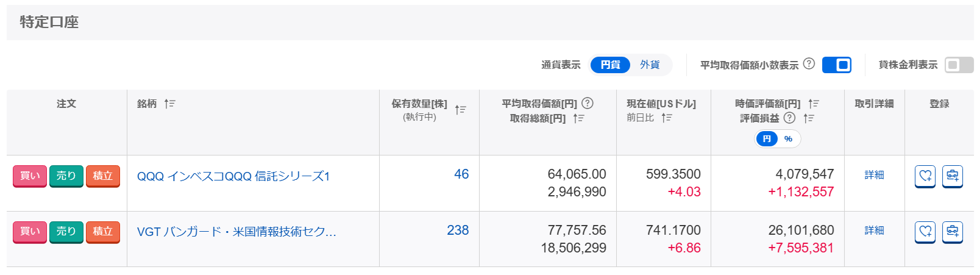Sort by 銘柄 name icon

(x=169, y=104)
